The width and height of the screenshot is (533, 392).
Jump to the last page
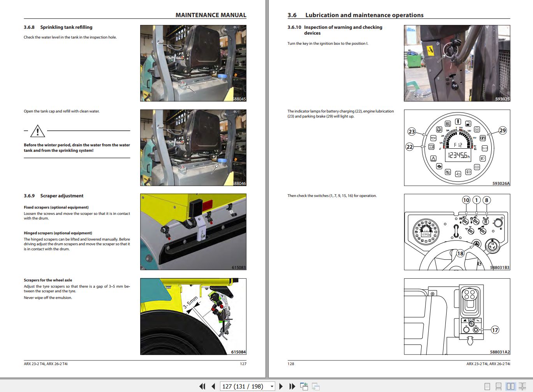292,386
